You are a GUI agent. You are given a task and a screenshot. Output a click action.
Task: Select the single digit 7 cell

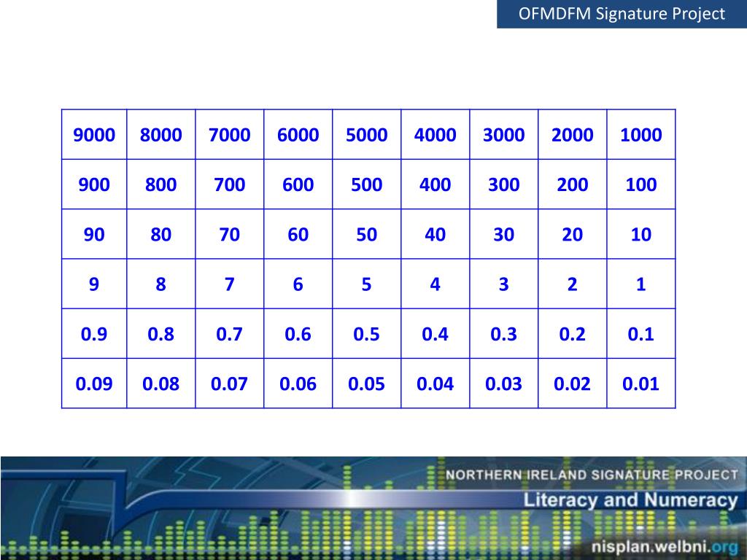(x=230, y=284)
